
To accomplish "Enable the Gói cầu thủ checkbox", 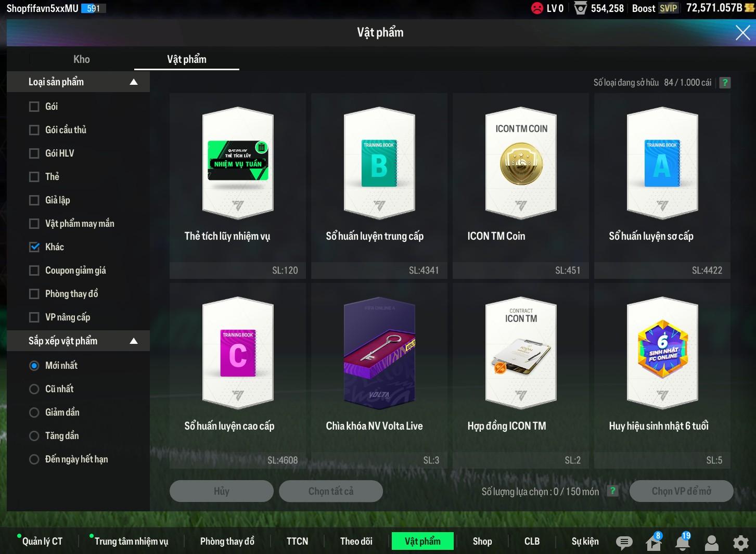I will point(34,130).
